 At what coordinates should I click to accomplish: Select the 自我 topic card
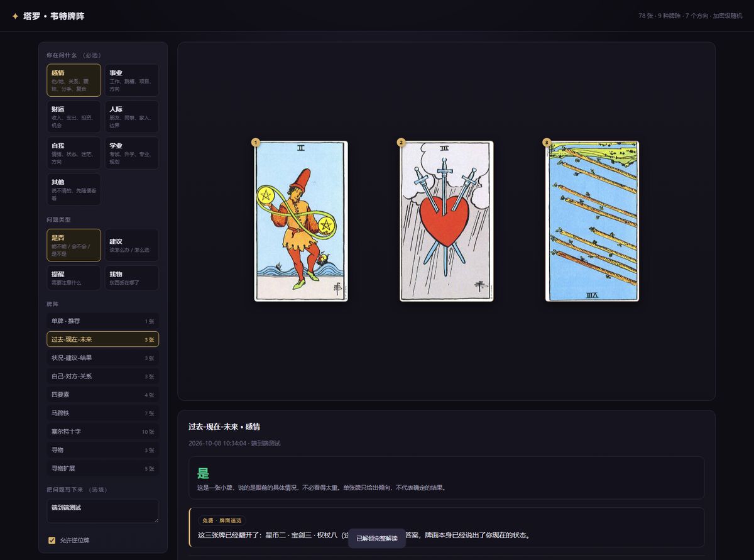point(74,153)
